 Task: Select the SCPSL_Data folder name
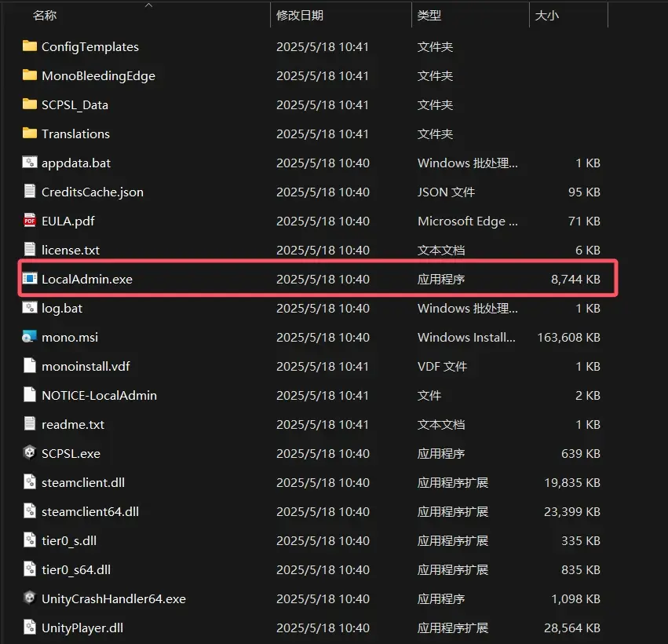point(75,105)
